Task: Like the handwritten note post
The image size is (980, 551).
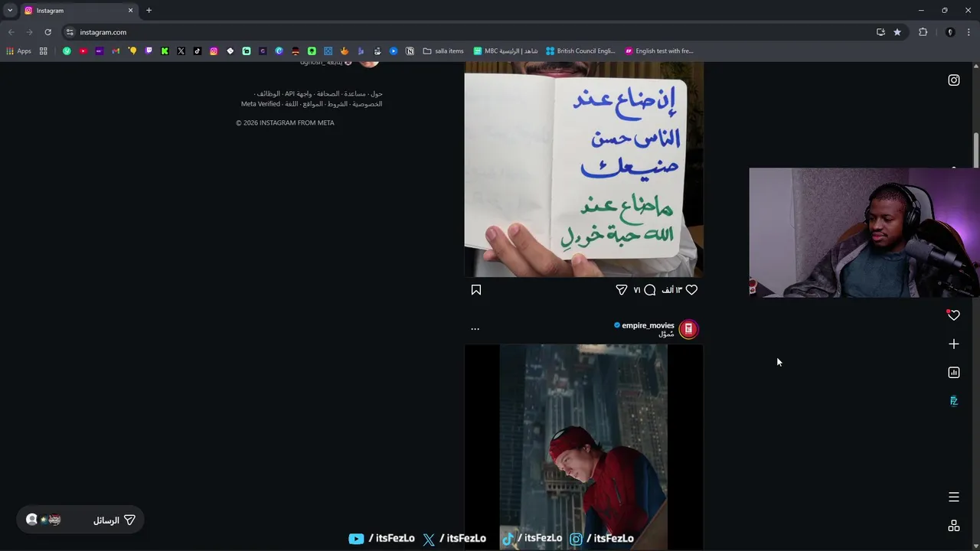Action: (x=691, y=290)
